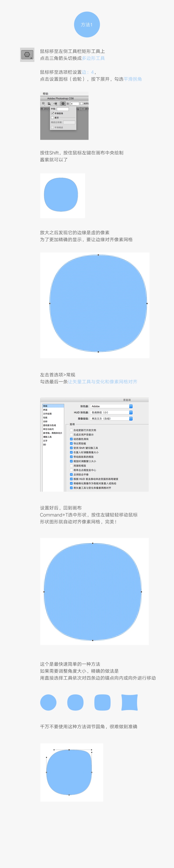Toggle 缩放时调整窗口大小 checkbox
The height and width of the screenshot is (868, 174).
tap(71, 461)
